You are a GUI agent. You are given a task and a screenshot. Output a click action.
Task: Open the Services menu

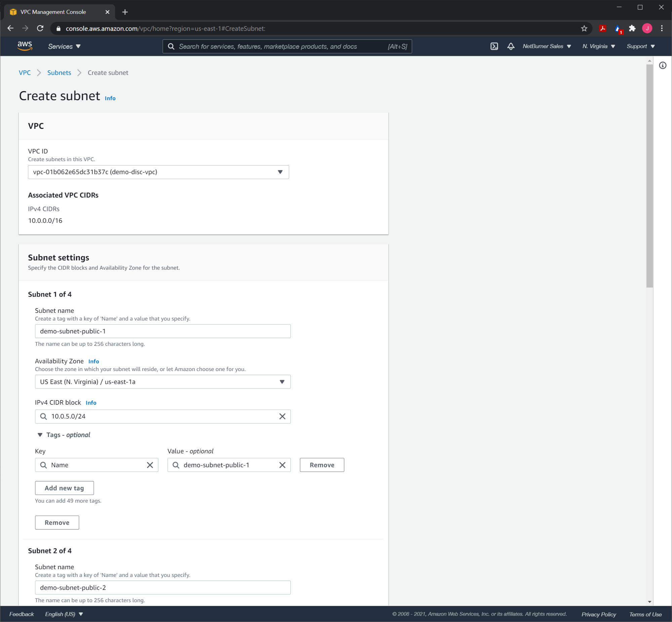(x=64, y=46)
